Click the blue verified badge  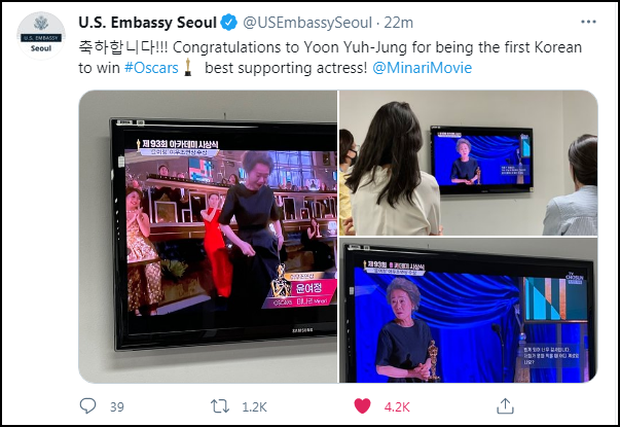click(229, 23)
